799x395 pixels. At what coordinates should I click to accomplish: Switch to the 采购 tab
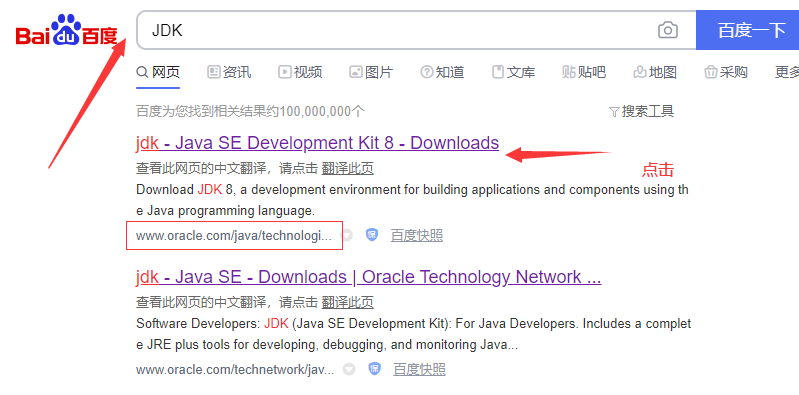coord(726,72)
